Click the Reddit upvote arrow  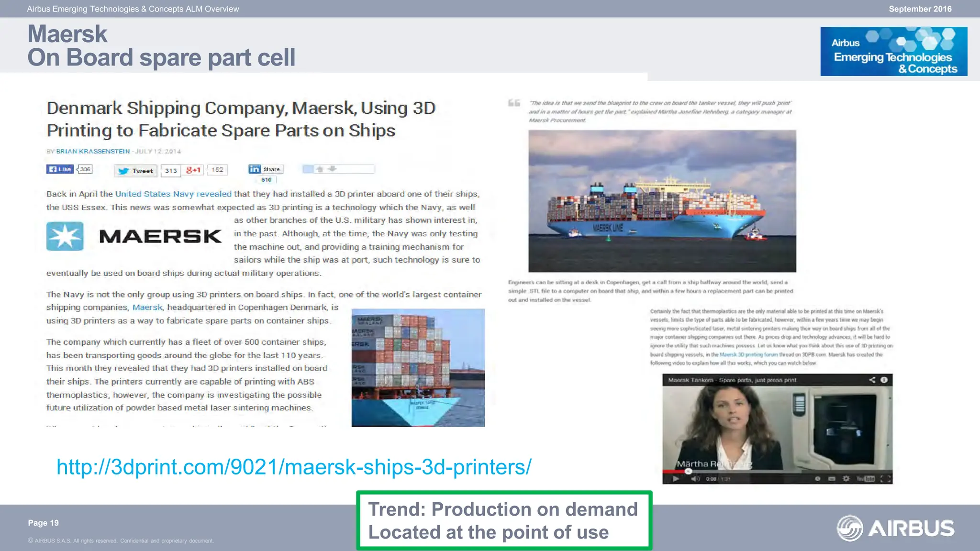pos(320,169)
